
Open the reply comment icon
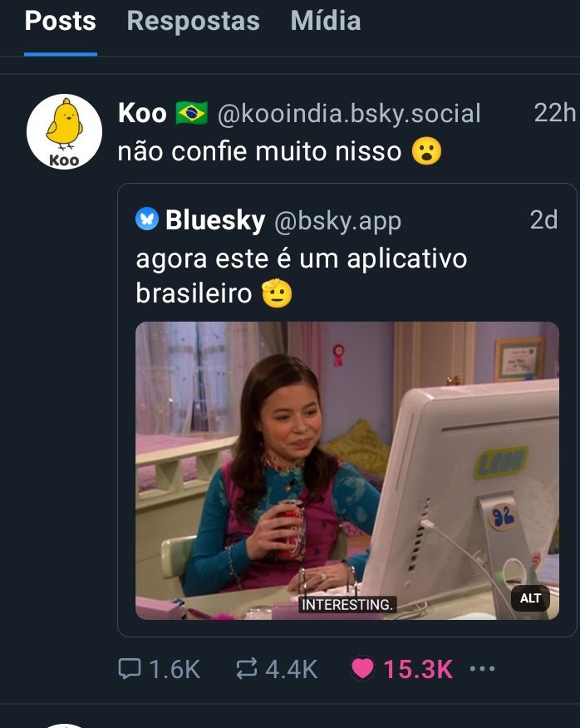[130, 668]
